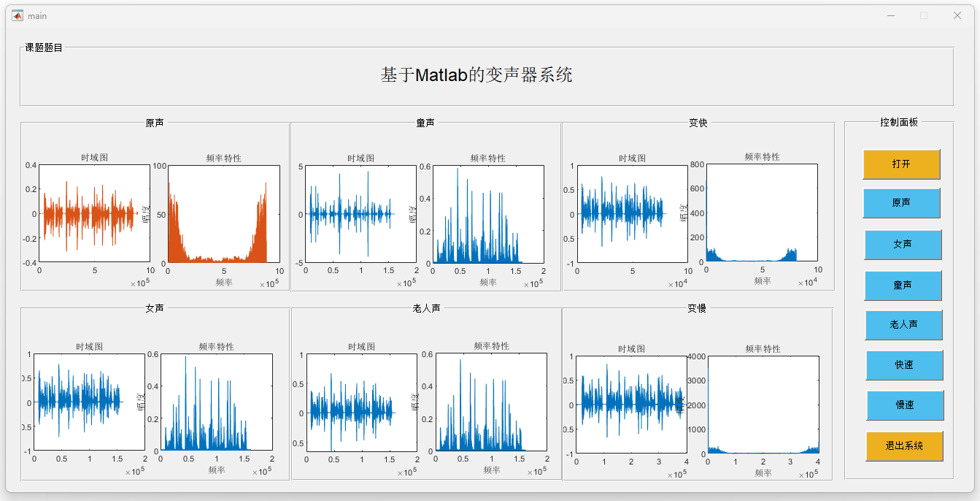The image size is (980, 501).
Task: Select the 童声 time-domain plot
Action: [x=360, y=214]
